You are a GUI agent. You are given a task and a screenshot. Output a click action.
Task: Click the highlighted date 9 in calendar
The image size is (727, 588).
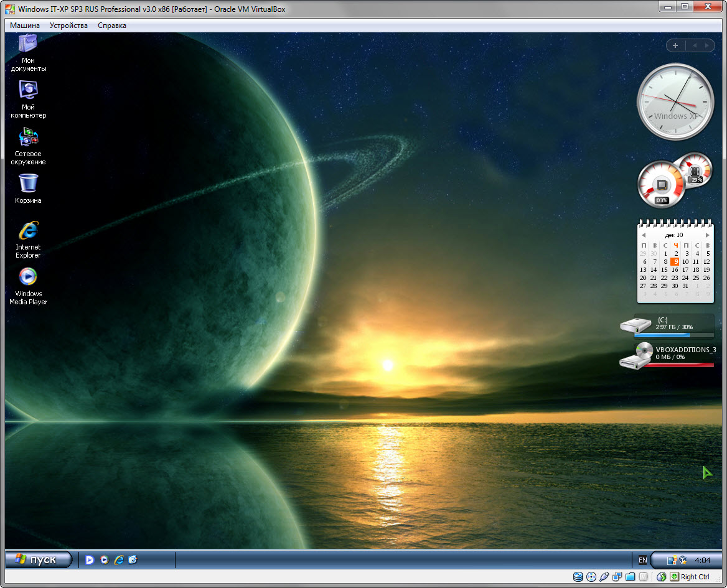coord(675,262)
